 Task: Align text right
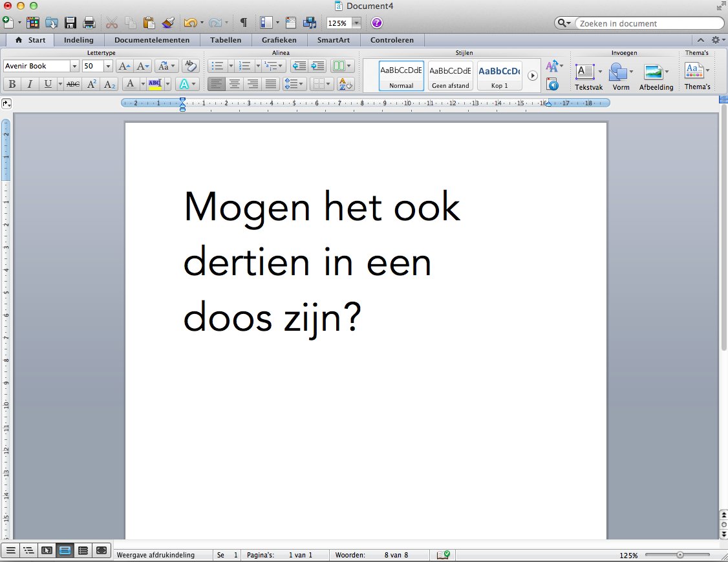pyautogui.click(x=253, y=84)
